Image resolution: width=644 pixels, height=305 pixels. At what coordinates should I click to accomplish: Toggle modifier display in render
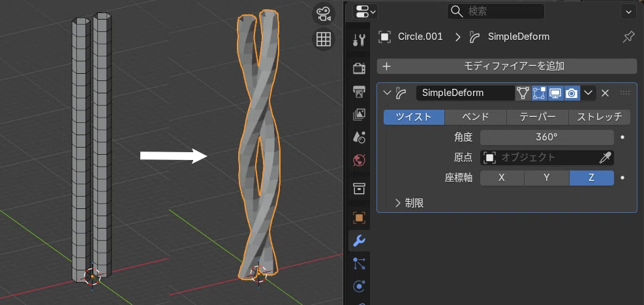click(572, 93)
